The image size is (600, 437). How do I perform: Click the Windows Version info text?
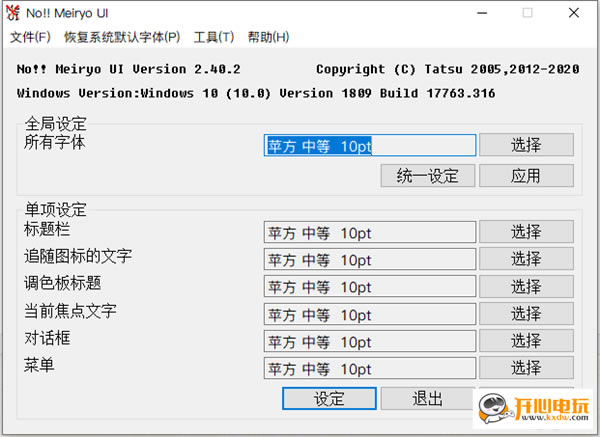click(256, 93)
